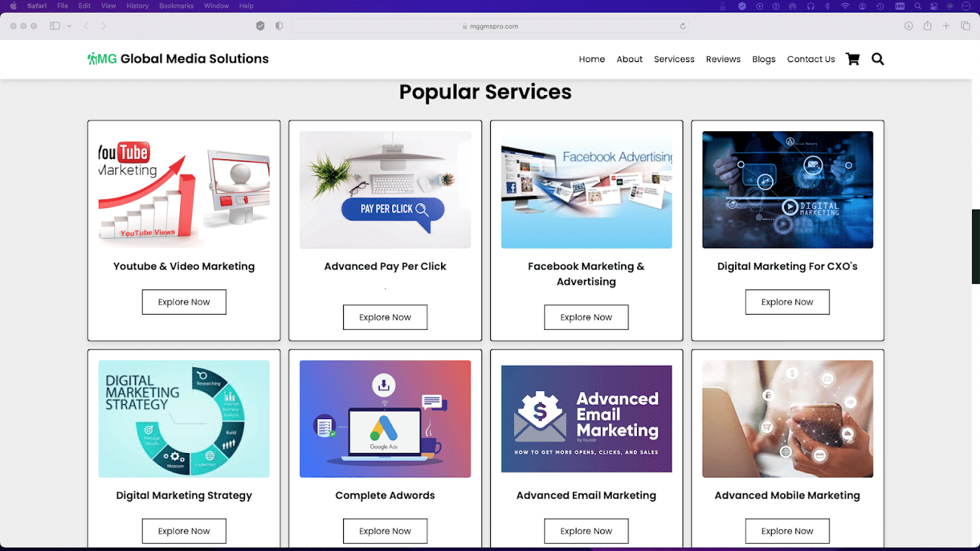Image resolution: width=980 pixels, height=551 pixels.
Task: Click 'Advanced Pay Per Click' title
Action: (385, 266)
